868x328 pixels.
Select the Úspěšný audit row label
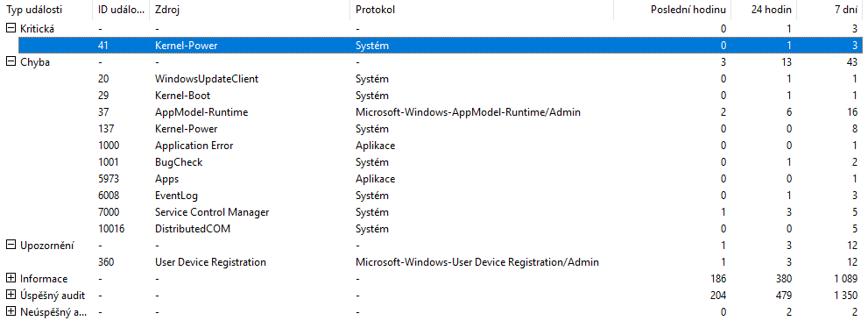click(x=53, y=295)
